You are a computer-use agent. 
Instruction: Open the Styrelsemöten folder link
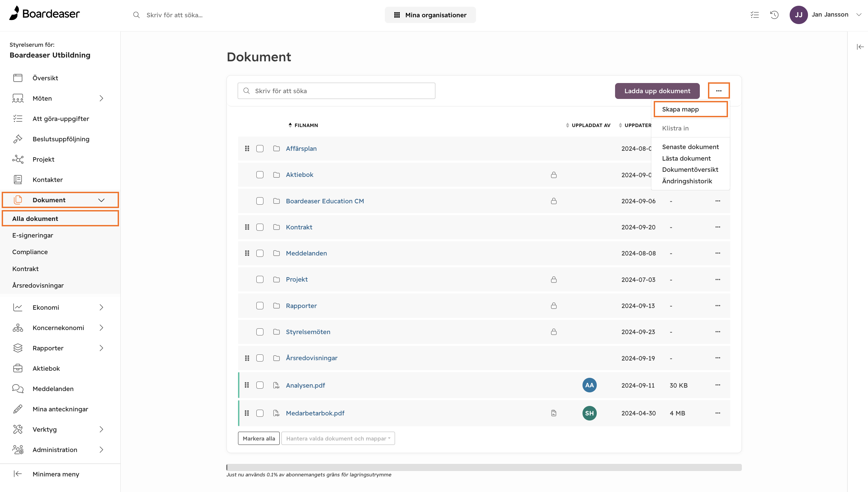308,332
